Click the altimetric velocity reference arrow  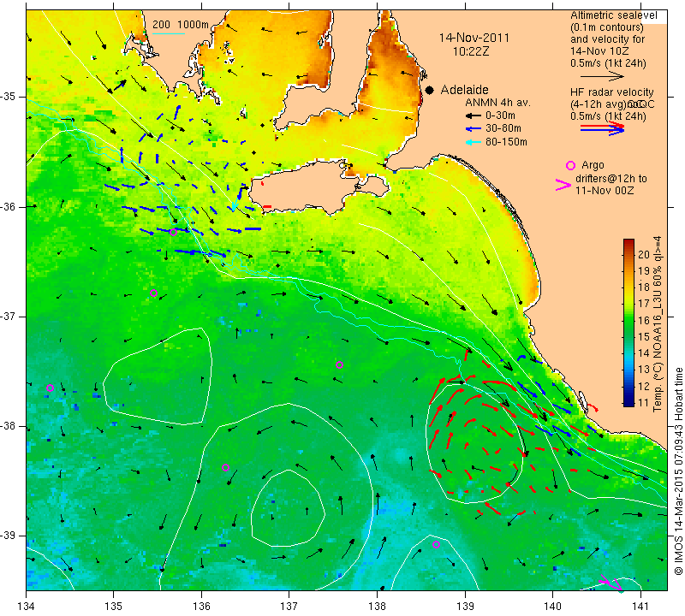coord(602,77)
